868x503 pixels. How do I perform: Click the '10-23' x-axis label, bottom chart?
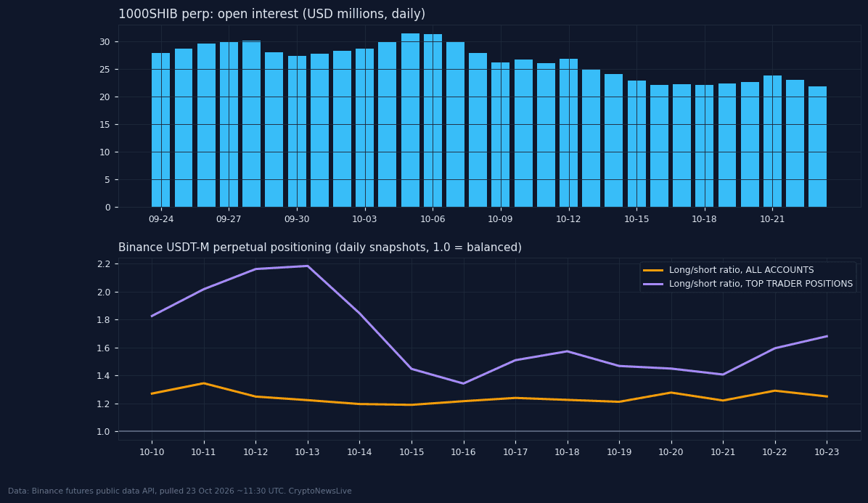coord(827,452)
